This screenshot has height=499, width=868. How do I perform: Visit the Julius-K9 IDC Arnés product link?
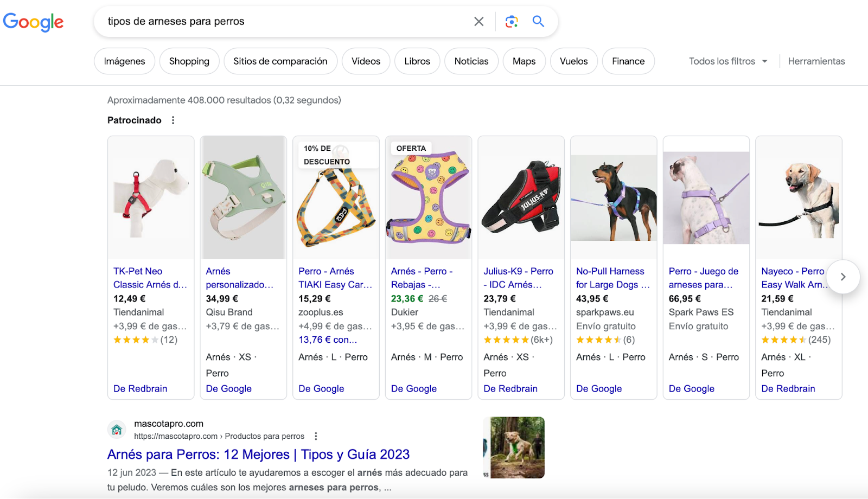pyautogui.click(x=519, y=278)
